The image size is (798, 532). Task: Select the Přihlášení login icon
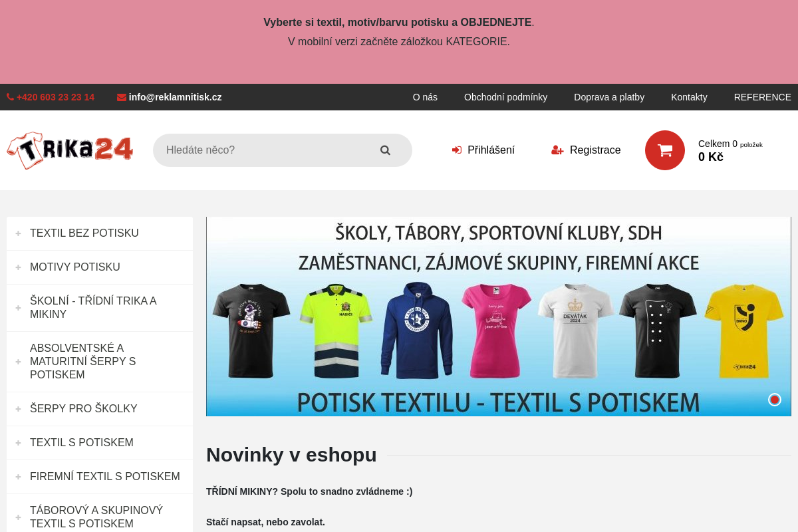[x=457, y=150]
